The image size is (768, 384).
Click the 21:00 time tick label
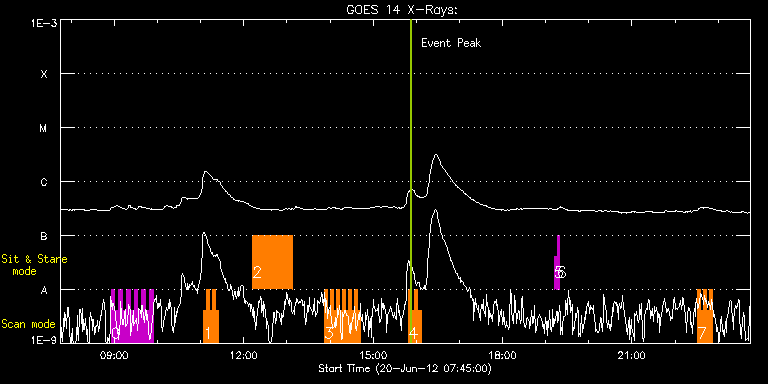632,355
